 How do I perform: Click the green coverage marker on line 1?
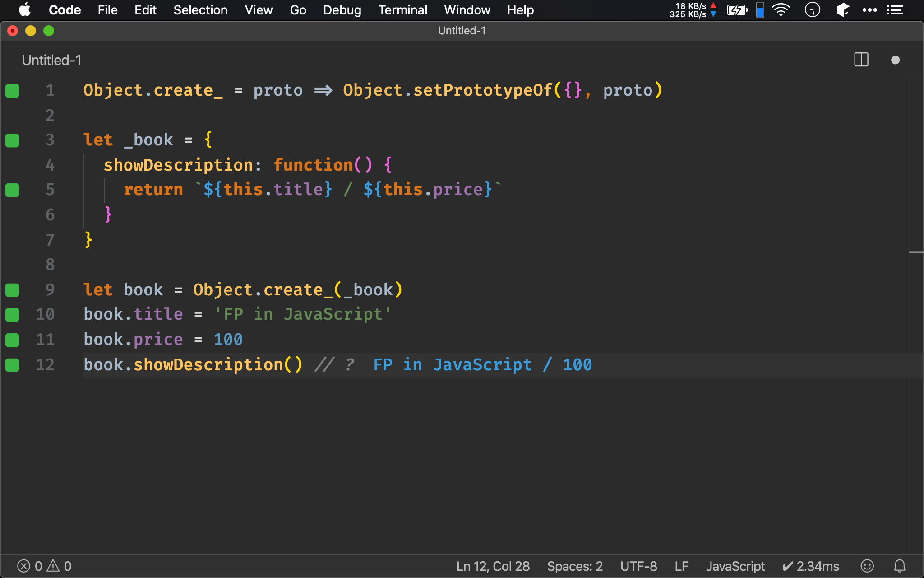(x=12, y=91)
